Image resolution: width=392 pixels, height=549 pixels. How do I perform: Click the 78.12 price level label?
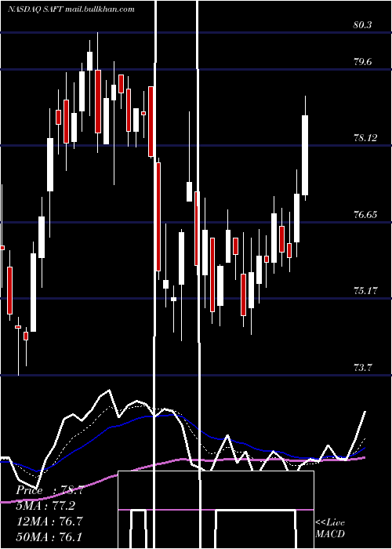pos(365,138)
